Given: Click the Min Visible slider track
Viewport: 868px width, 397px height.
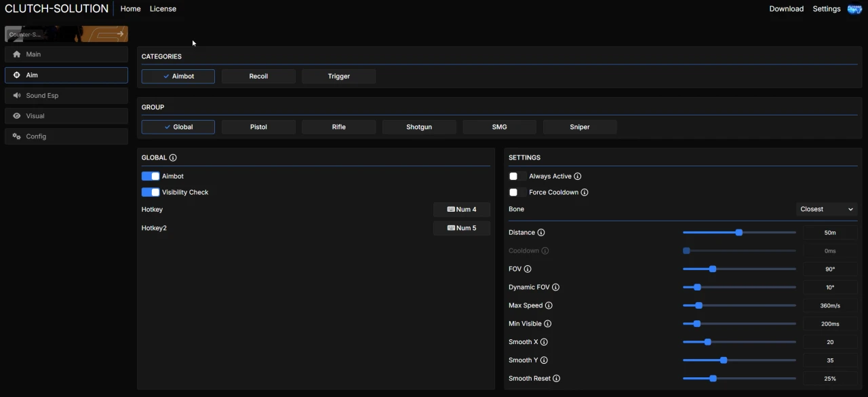Looking at the screenshot, I should click(739, 324).
